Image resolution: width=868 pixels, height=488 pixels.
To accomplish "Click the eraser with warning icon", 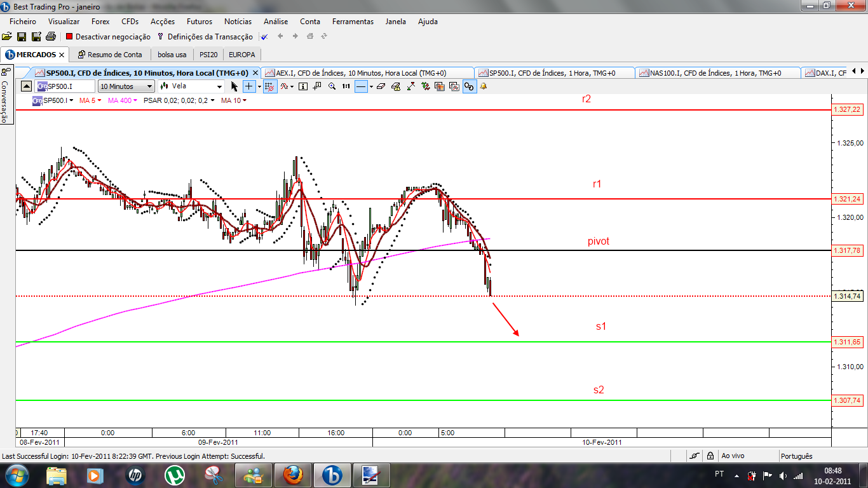I will 396,86.
